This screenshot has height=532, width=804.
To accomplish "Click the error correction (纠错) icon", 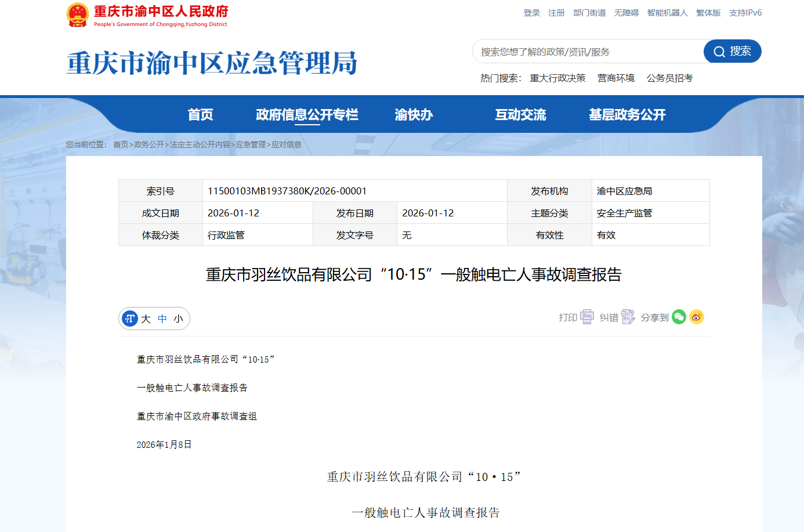I will point(628,317).
